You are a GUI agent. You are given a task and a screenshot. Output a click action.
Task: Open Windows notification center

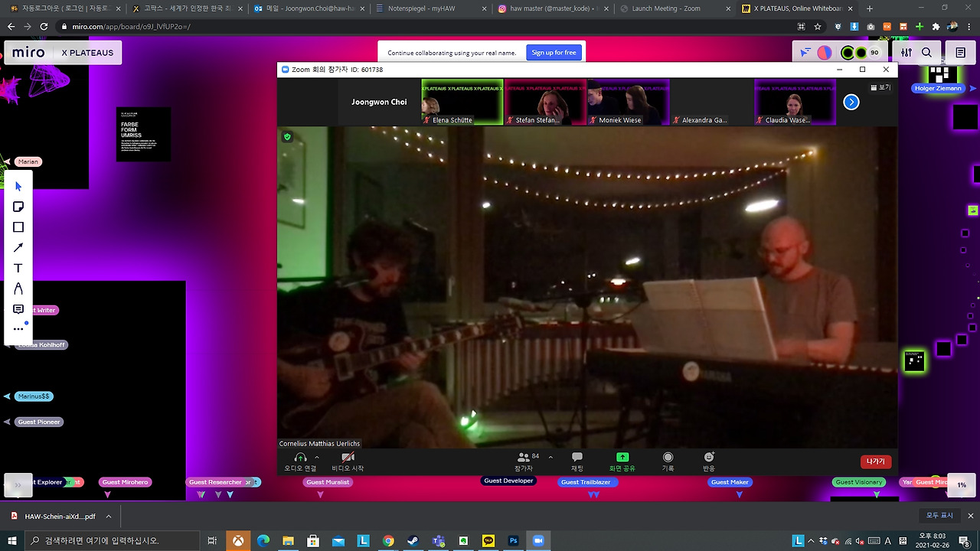pos(964,540)
